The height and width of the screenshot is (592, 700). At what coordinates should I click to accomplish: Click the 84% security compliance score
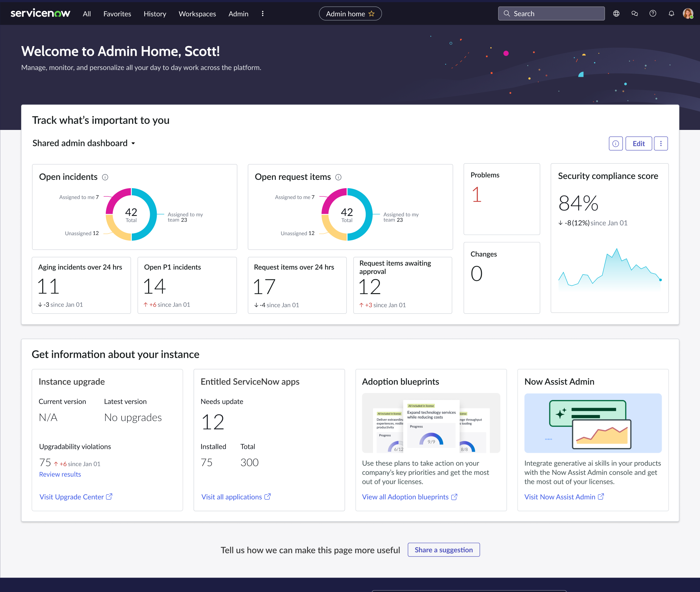click(x=578, y=204)
